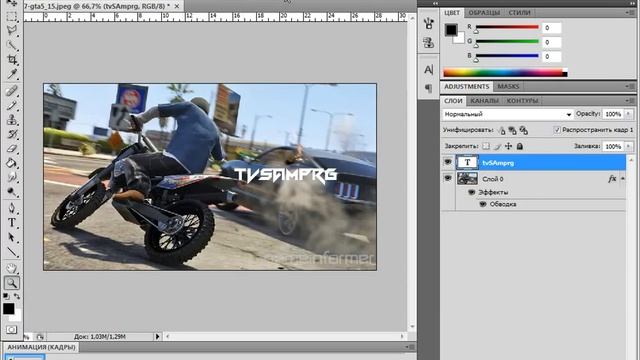Select the Zoom magnifier tool
The height and width of the screenshot is (360, 640).
pos(11,282)
